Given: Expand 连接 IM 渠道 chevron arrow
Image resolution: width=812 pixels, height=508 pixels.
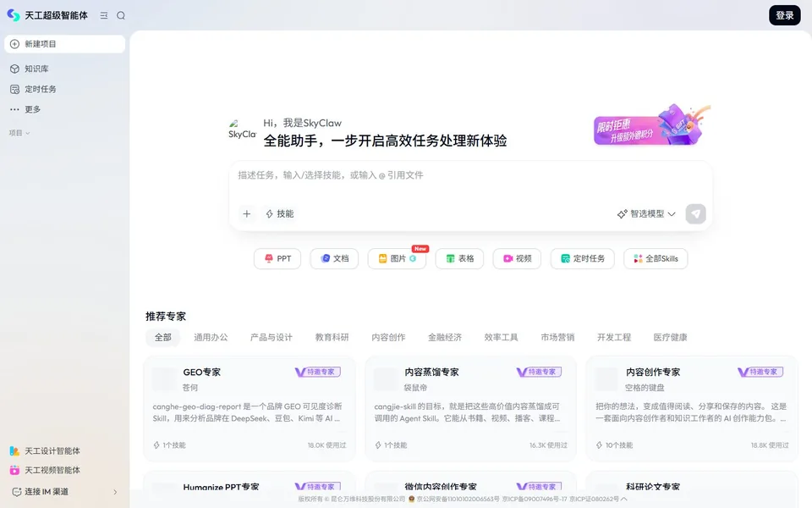Looking at the screenshot, I should pos(115,492).
